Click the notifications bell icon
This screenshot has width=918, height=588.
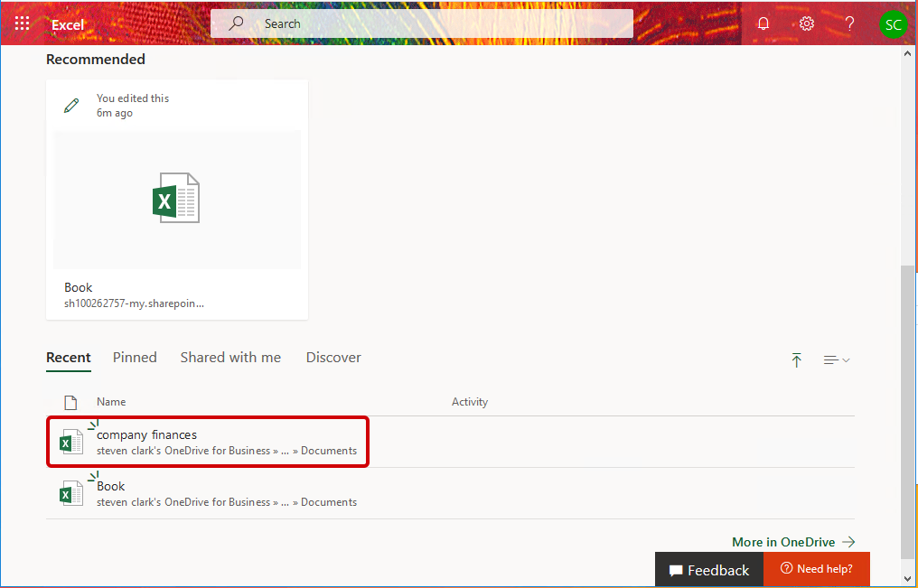pyautogui.click(x=763, y=24)
